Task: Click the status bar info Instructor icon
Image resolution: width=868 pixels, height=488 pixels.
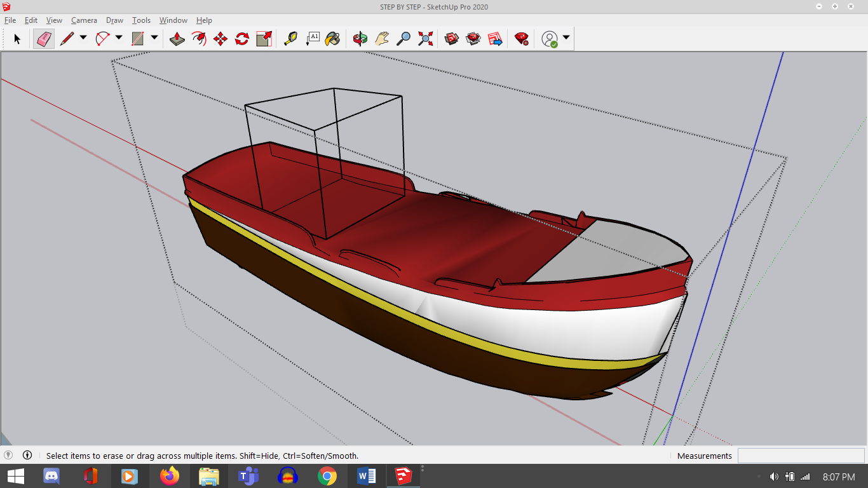Action: tap(27, 455)
